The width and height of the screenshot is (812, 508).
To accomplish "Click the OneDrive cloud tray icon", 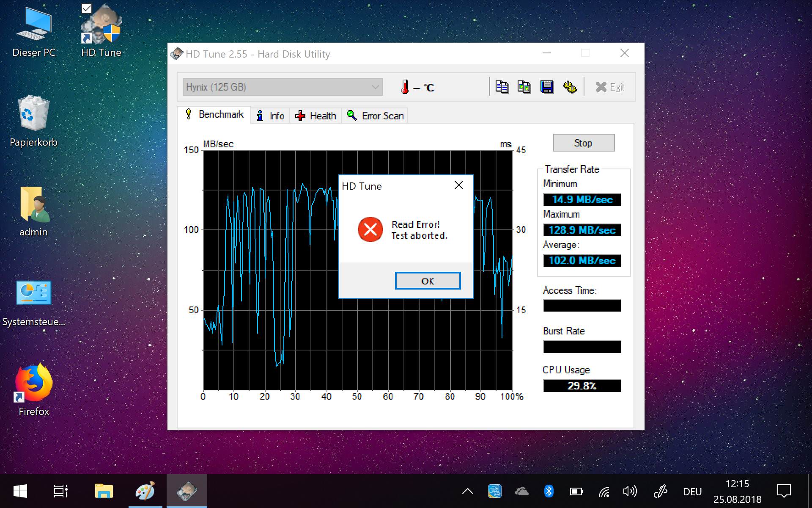I will (521, 491).
